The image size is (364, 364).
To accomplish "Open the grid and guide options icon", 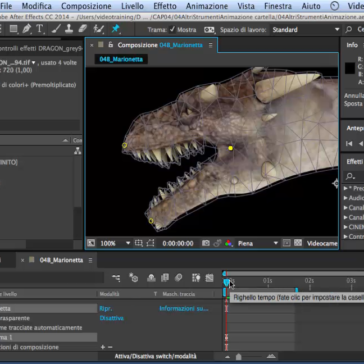I will [x=139, y=243].
